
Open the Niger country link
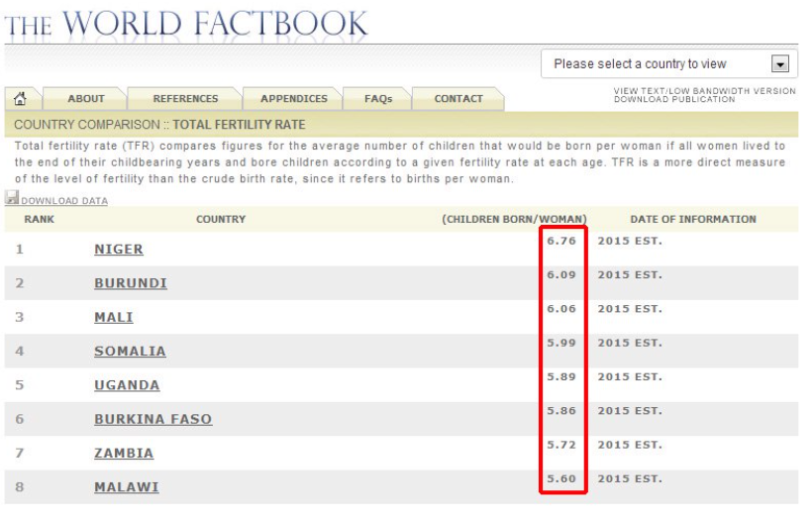point(119,250)
